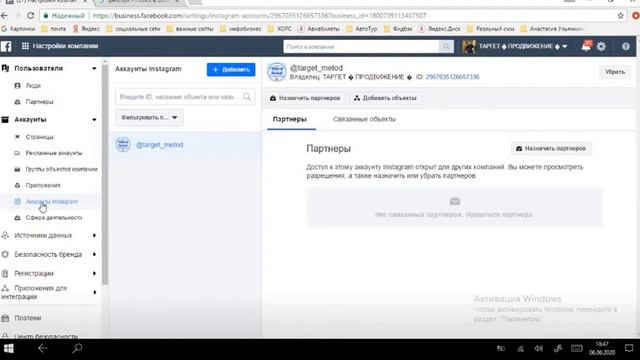Click taskbar back arrow icon
The image size is (640, 360).
42,348
